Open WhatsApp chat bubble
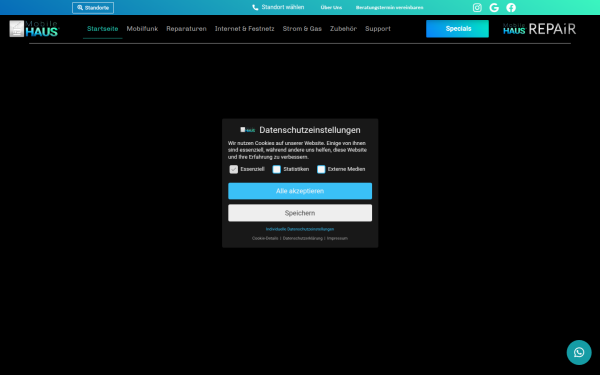600x375 pixels. pyautogui.click(x=579, y=352)
